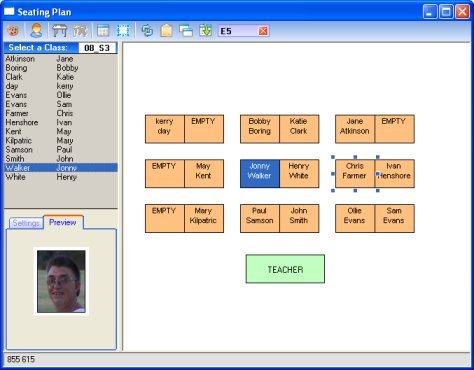Switch to the Settings tab
Viewport: 474px width, 370px height.
click(x=26, y=223)
